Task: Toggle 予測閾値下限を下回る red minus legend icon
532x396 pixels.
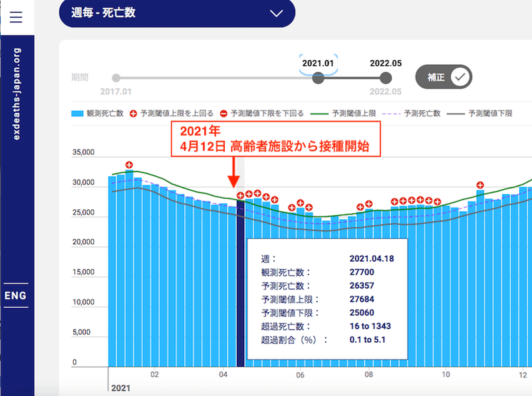Action: click(x=223, y=114)
